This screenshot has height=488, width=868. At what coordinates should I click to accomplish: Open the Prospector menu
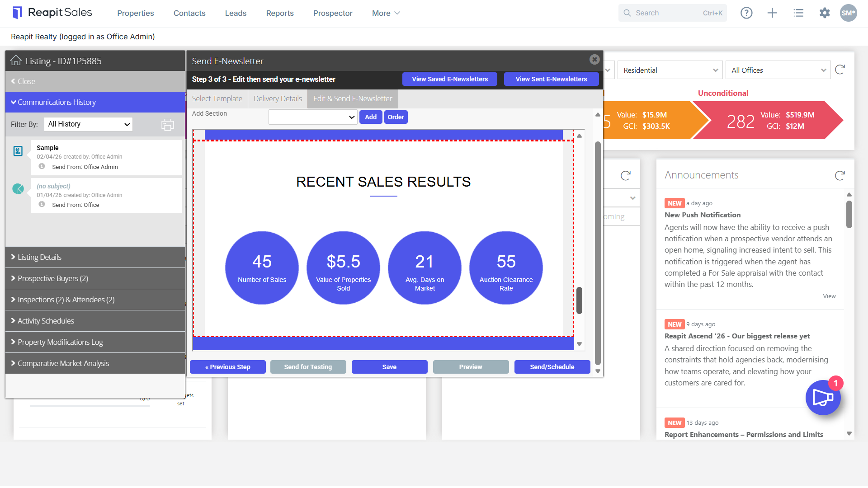coord(333,13)
